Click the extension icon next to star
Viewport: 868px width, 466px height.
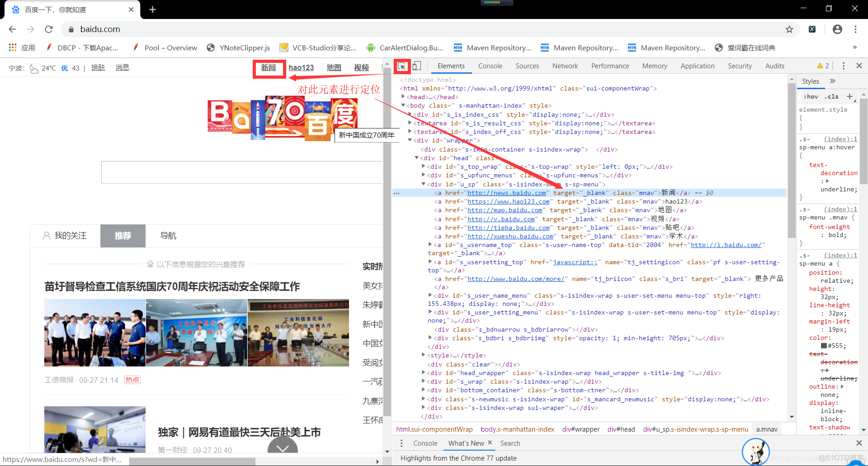(812, 29)
